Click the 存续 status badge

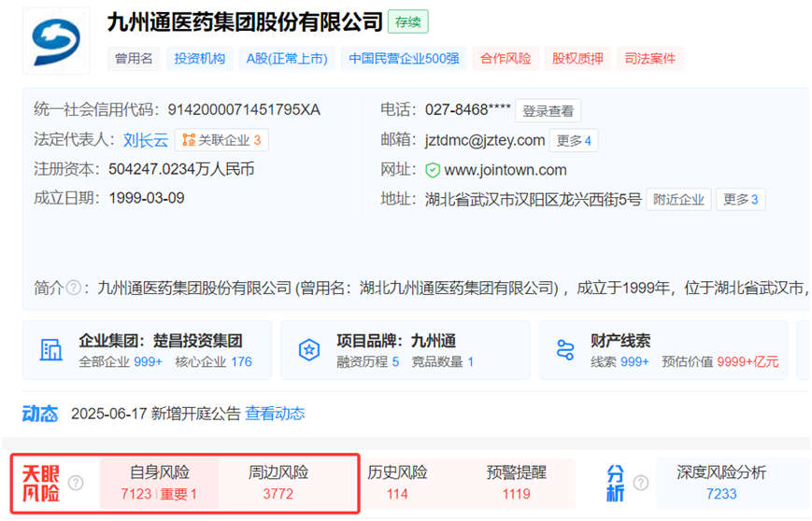[x=408, y=21]
